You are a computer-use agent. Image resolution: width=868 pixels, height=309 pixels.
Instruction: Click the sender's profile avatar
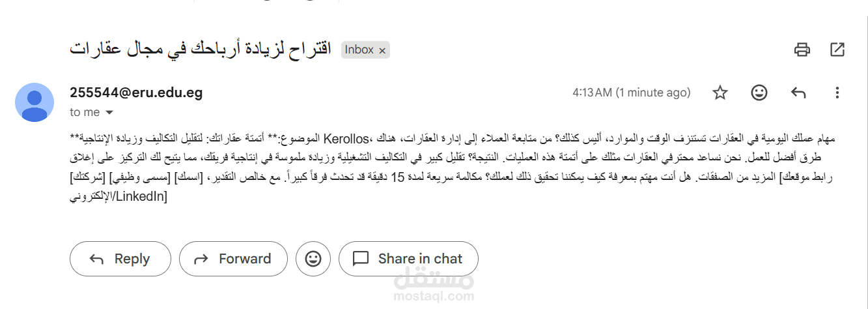(x=35, y=102)
